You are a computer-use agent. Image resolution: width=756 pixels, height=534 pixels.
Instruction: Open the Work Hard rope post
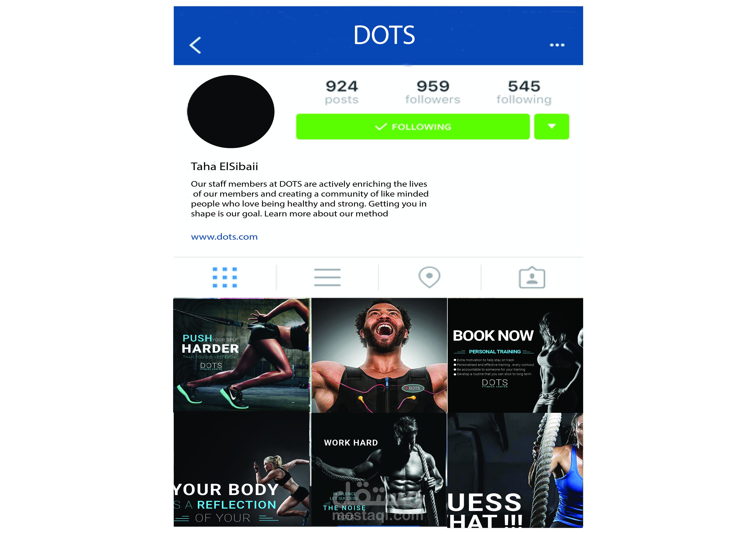tap(379, 470)
